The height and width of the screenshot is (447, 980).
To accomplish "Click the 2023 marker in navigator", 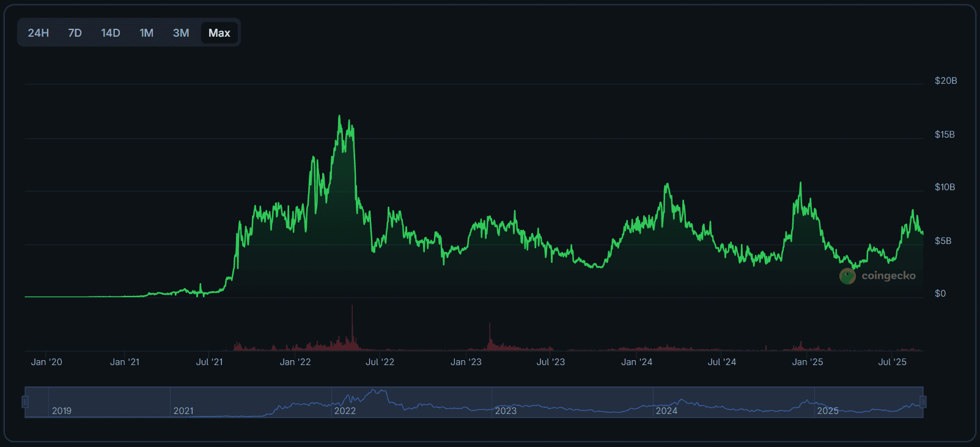I will [506, 411].
